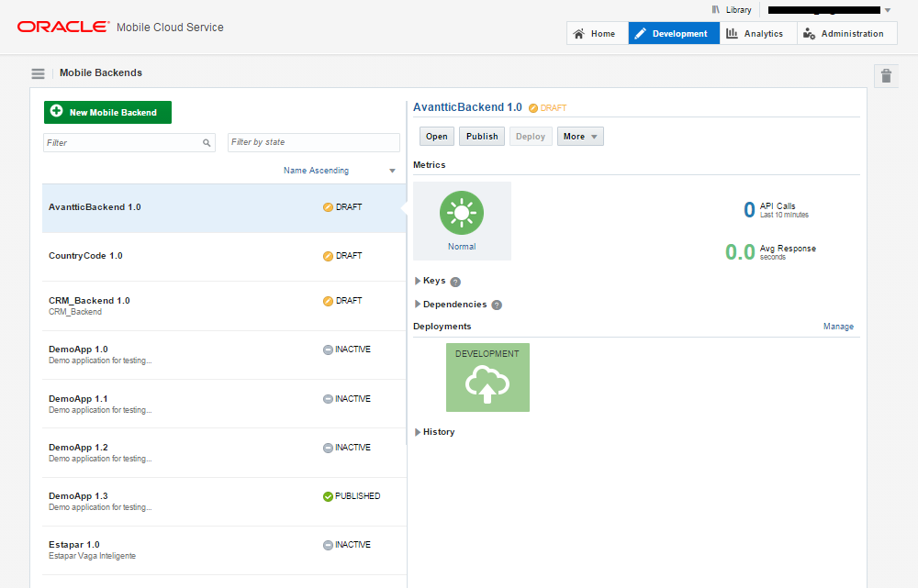Click the DEVELOPMENT deployment cloud tile
Viewport: 918px width, 588px height.
click(487, 377)
